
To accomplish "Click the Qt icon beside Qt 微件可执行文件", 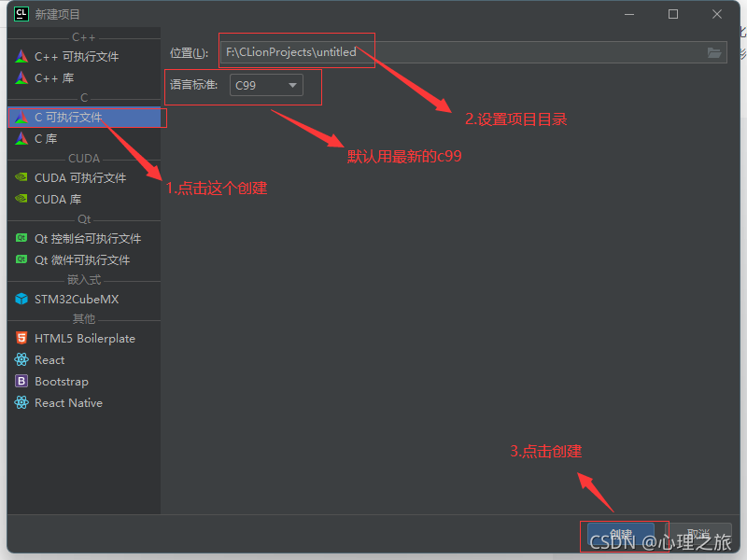I will pos(21,259).
